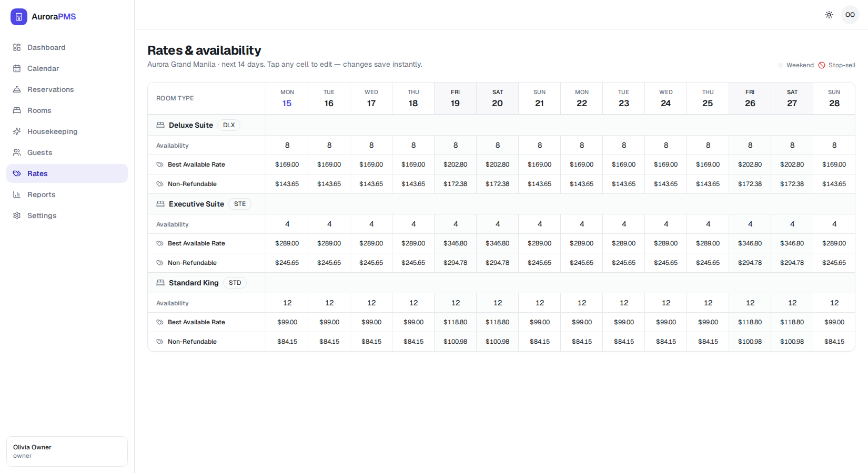Click Standard King Best Available Rate tag icon
The width and height of the screenshot is (868, 473).
tap(160, 322)
